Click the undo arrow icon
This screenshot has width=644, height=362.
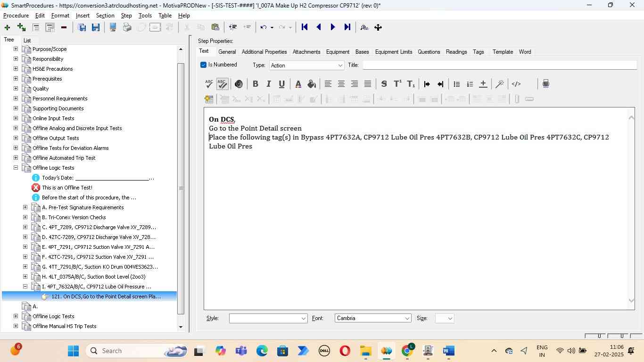(264, 27)
